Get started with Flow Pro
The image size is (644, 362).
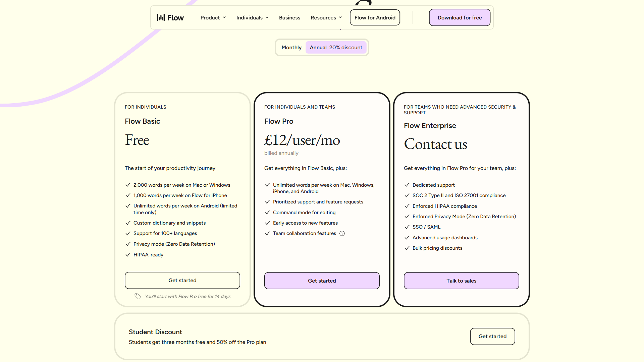[322, 281]
